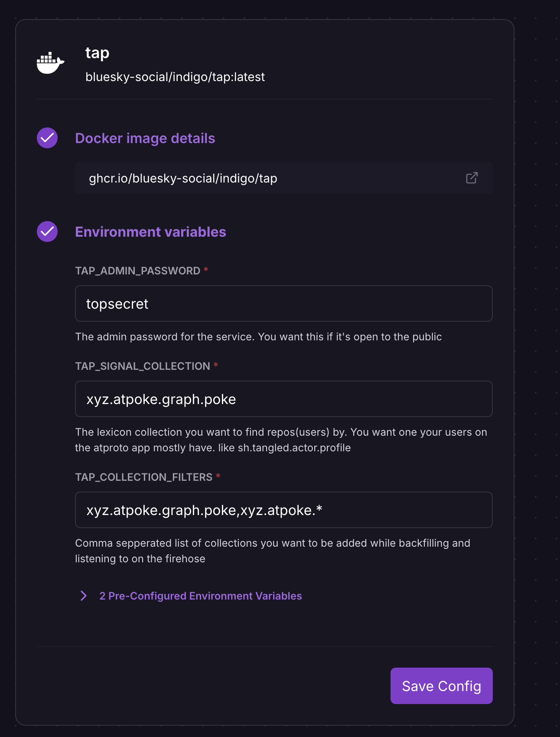Click the Docker image details checkmark icon
Viewport: 560px width, 737px height.
pos(47,138)
